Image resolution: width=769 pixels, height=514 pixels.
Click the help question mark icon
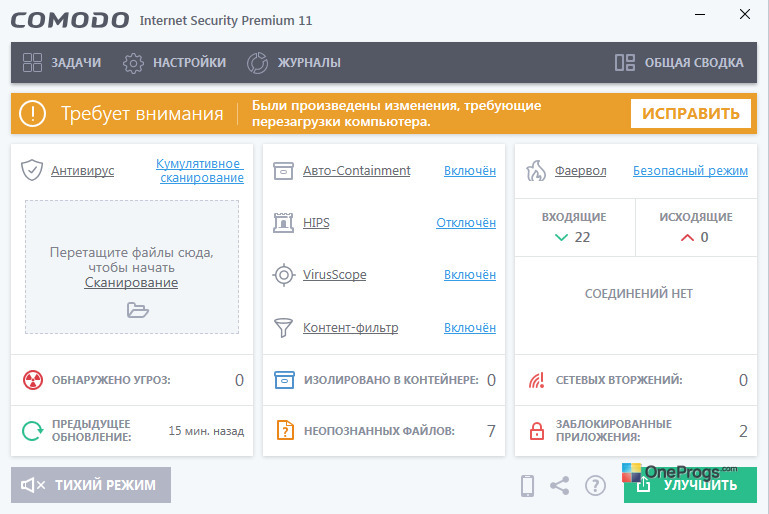click(595, 486)
